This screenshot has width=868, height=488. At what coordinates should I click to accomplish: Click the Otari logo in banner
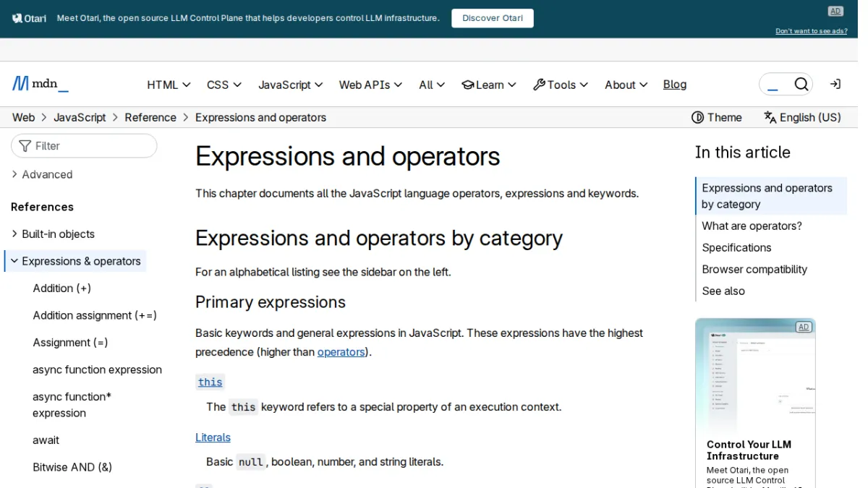tap(30, 18)
